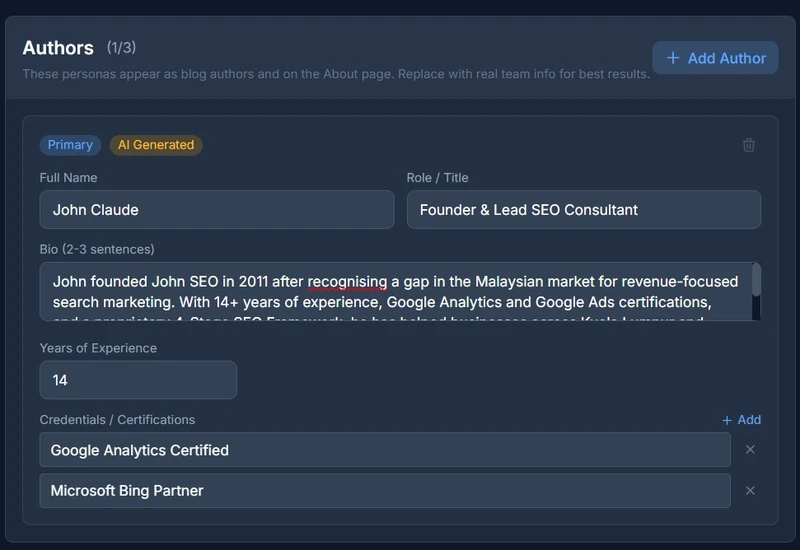Click the Bio (2-3 sentences) label
This screenshot has height=550, width=800.
(97, 249)
